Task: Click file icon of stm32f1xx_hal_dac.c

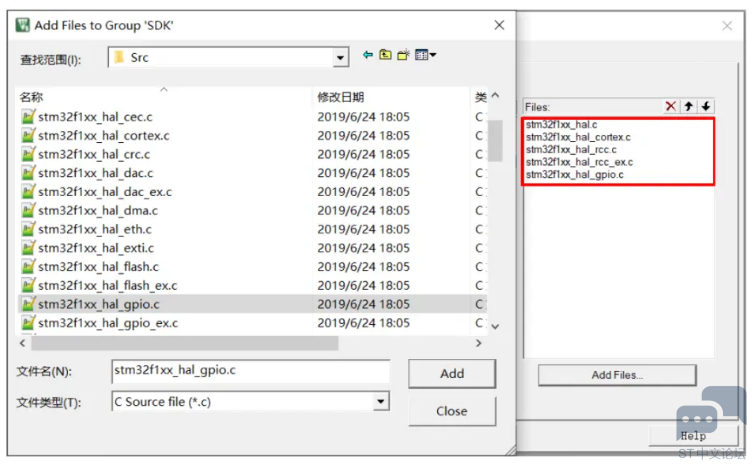Action: pyautogui.click(x=28, y=173)
